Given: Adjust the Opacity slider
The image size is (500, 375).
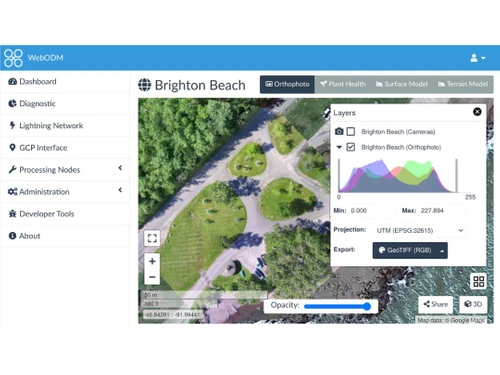Looking at the screenshot, I should tap(337, 306).
